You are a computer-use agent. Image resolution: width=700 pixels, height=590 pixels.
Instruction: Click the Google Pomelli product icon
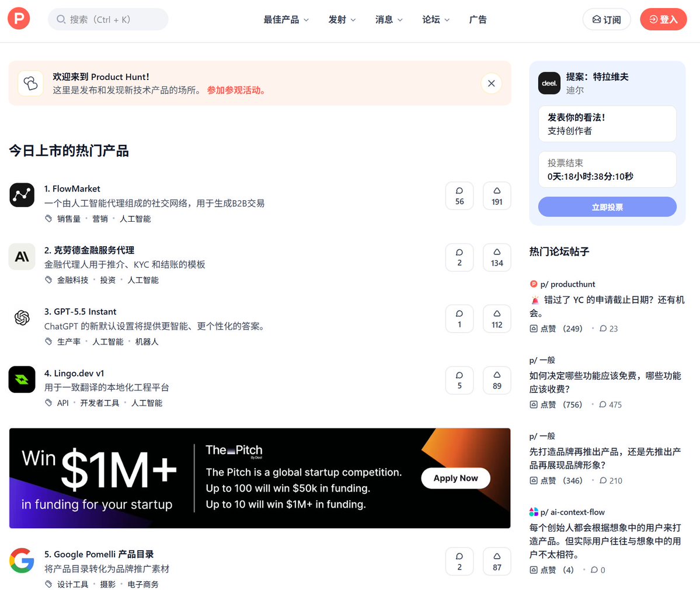[22, 561]
